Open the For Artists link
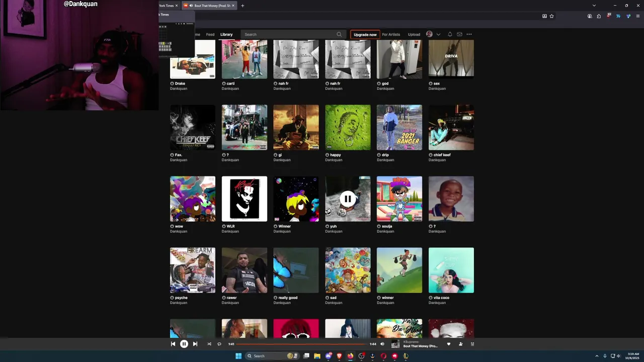 pyautogui.click(x=391, y=34)
